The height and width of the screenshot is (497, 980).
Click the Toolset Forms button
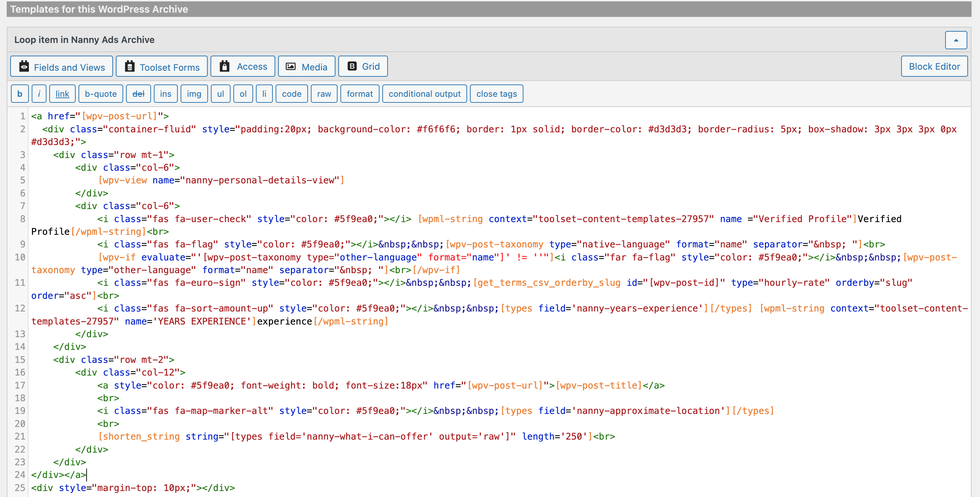162,67
